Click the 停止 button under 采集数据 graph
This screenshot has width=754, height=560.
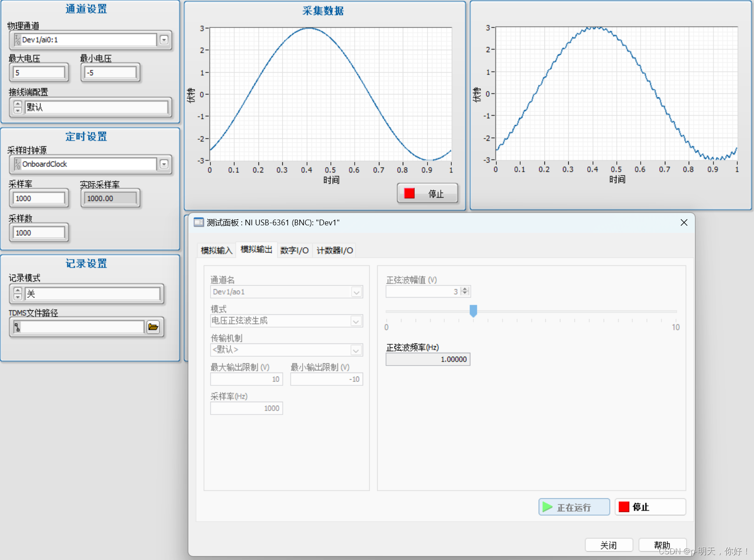pos(427,194)
